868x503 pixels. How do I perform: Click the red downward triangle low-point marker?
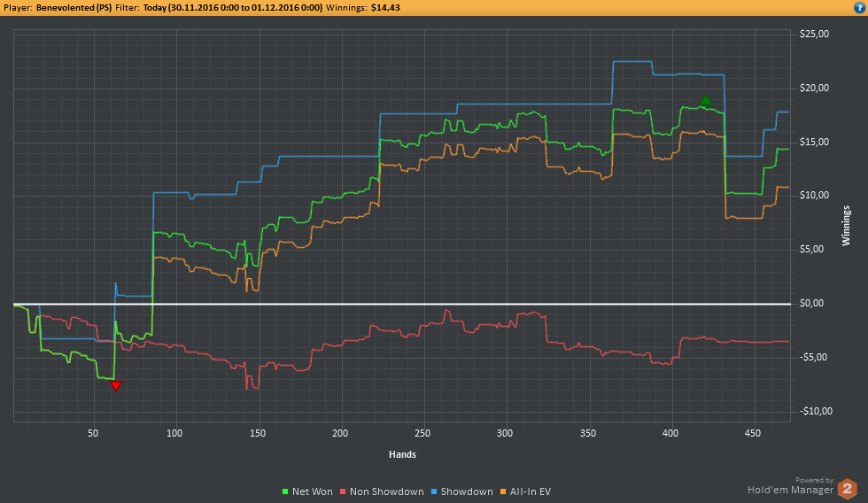coord(115,385)
